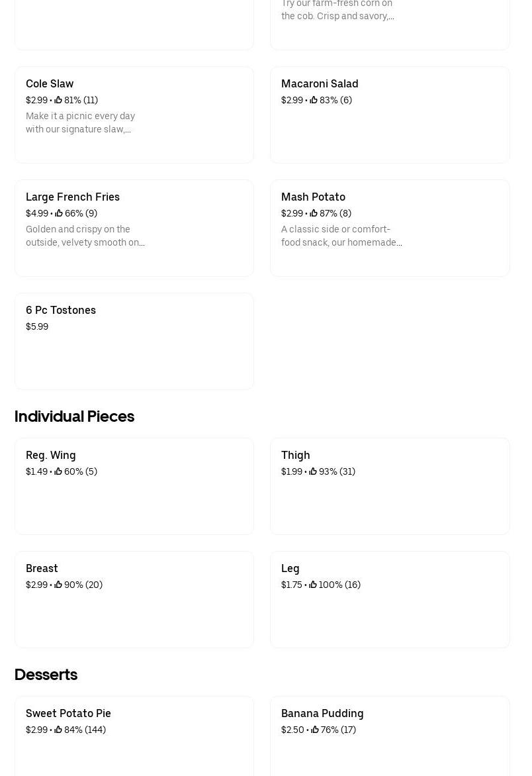Click the thumbs-up icon on Large French Fries
This screenshot has height=776, width=532.
pos(59,213)
